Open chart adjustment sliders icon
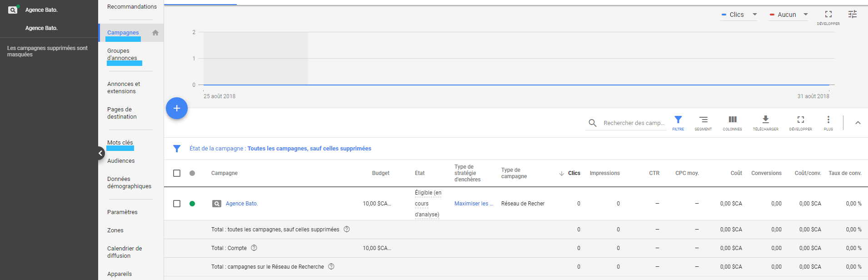 click(x=853, y=14)
